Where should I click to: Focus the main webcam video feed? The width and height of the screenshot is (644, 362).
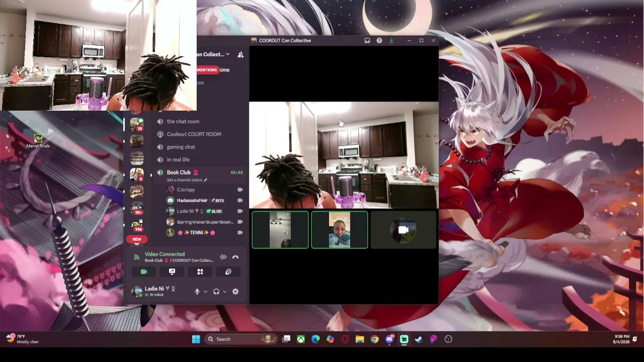[x=344, y=155]
